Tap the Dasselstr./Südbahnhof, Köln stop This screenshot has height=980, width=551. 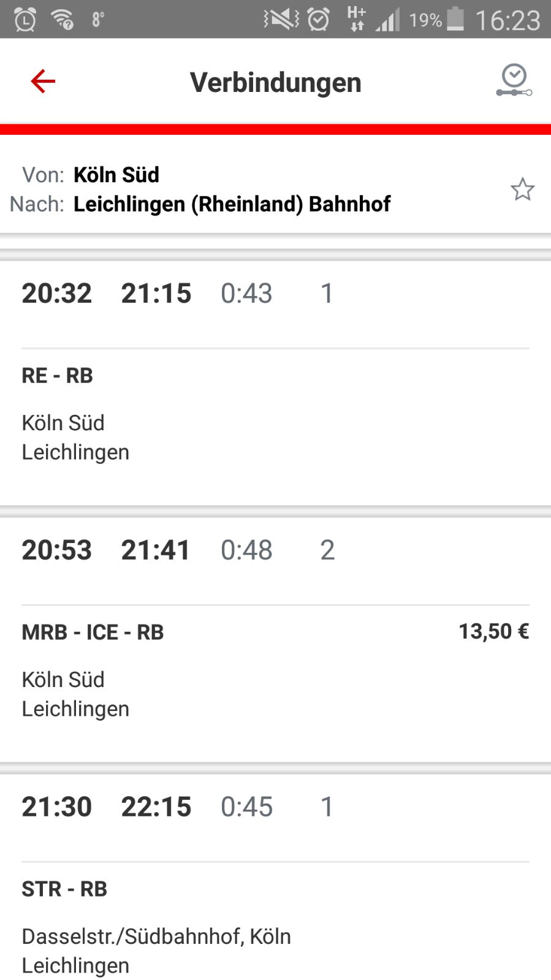point(156,936)
